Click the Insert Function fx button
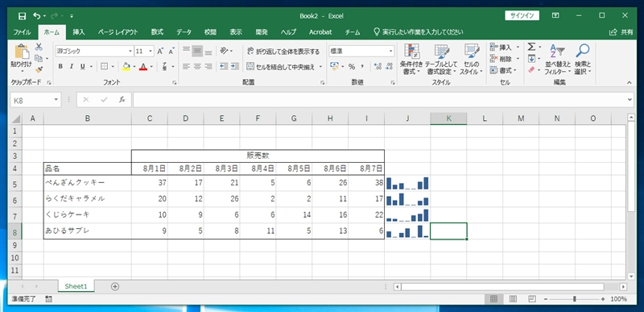The width and height of the screenshot is (644, 312). [122, 99]
